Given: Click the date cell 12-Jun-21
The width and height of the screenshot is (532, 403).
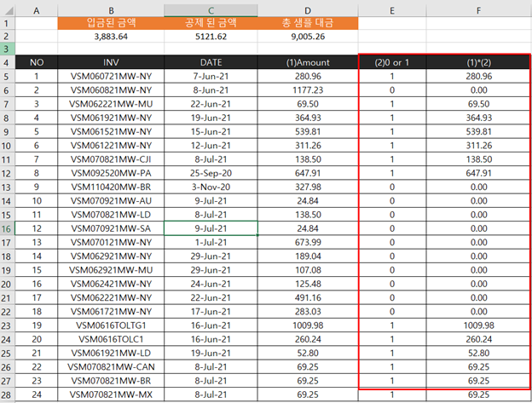Looking at the screenshot, I should (211, 146).
